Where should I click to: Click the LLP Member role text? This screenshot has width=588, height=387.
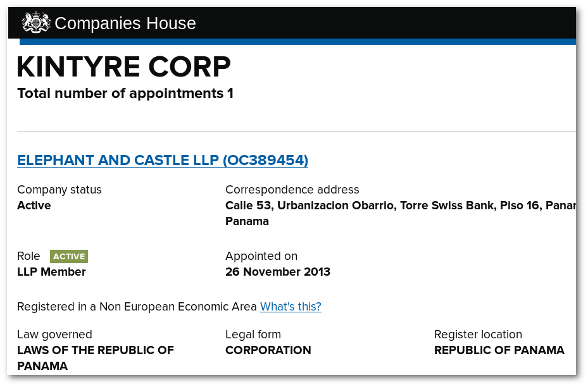(x=51, y=272)
